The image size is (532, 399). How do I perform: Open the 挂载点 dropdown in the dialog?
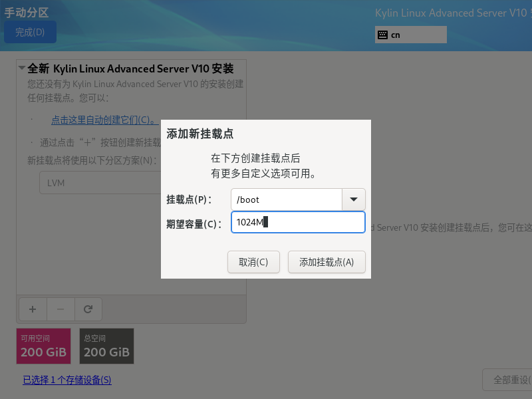(x=353, y=199)
